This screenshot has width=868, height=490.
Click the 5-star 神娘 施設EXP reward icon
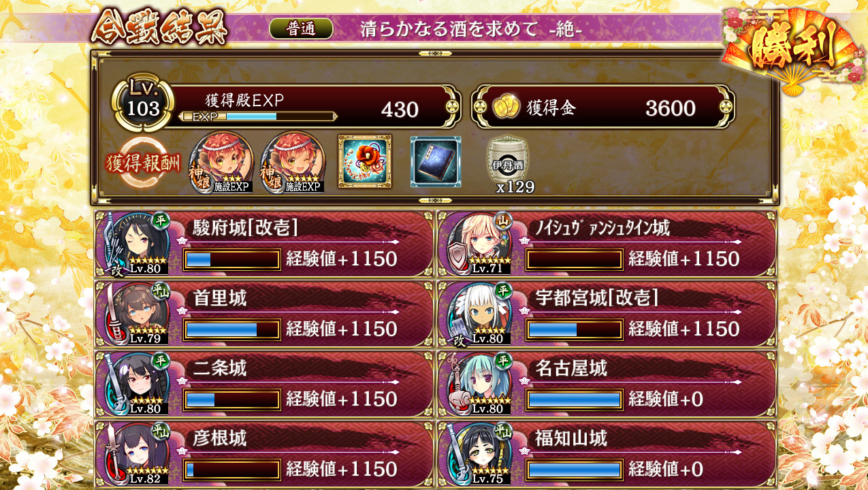pyautogui.click(x=293, y=163)
